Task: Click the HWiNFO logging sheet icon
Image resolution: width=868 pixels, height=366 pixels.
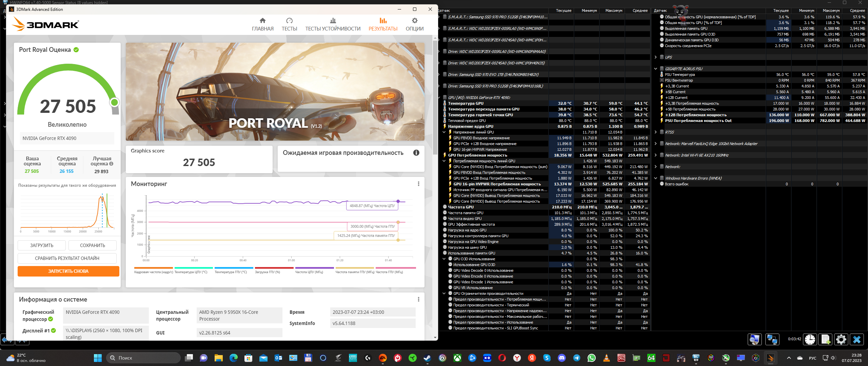Action: click(x=826, y=339)
